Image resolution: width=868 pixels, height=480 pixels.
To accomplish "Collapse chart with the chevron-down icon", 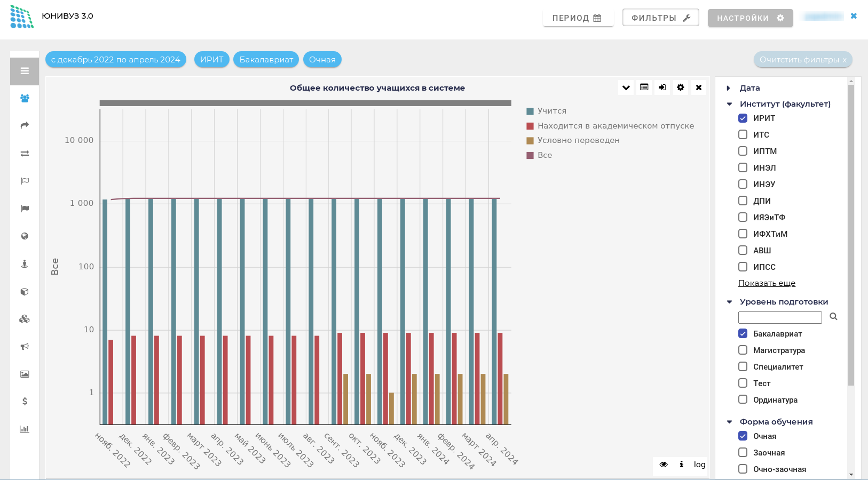I will 626,87.
